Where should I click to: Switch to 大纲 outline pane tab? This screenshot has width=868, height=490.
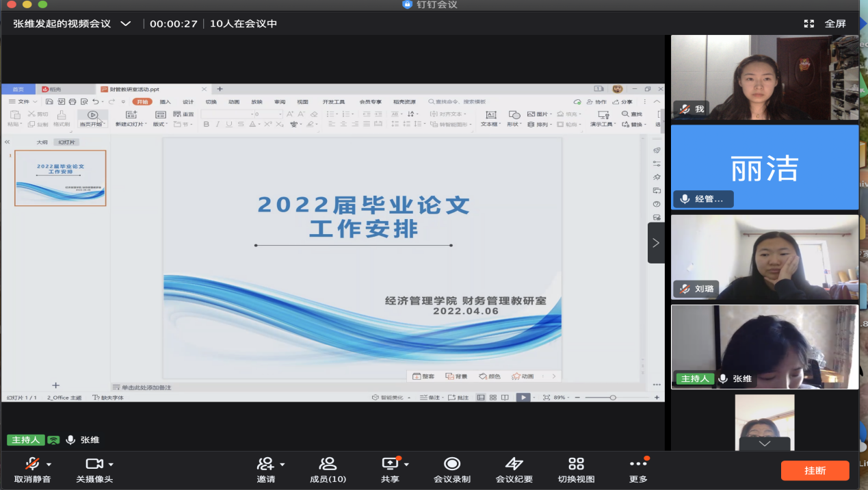point(42,142)
